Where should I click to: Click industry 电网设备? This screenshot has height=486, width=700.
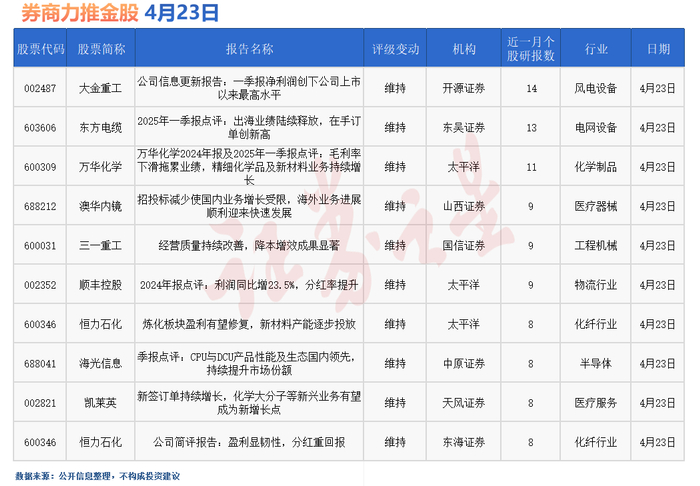tap(596, 128)
